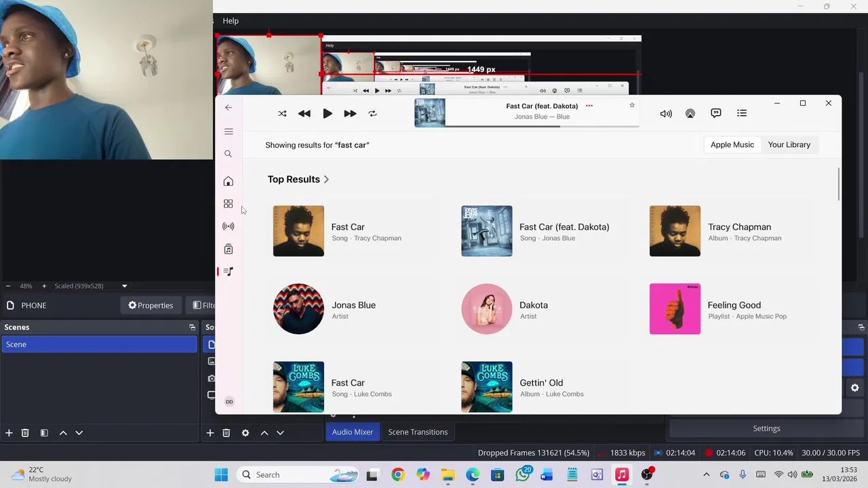Switch to Audio Mixer tab
The image size is (868, 488).
353,432
